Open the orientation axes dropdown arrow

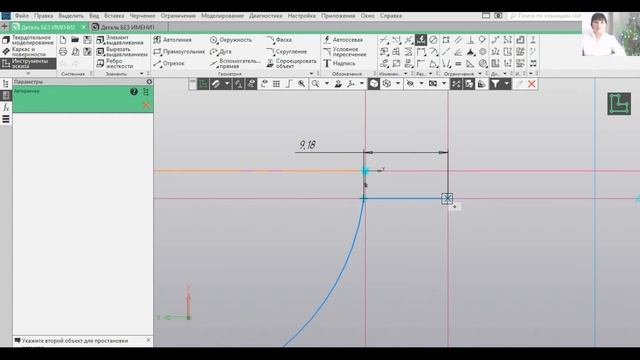pos(362,84)
